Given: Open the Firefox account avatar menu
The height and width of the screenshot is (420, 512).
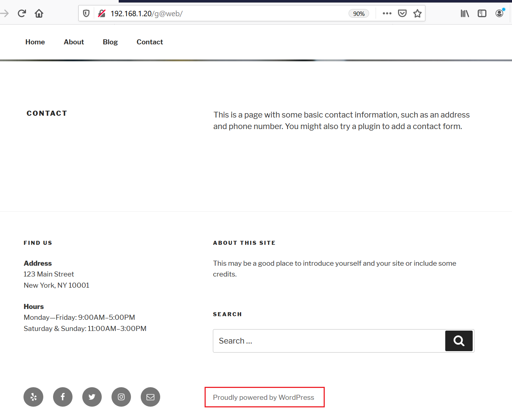Looking at the screenshot, I should tap(499, 14).
